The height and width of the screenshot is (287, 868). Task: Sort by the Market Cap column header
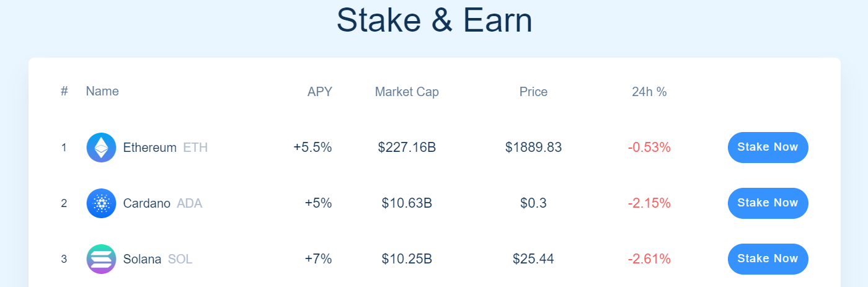(x=407, y=92)
